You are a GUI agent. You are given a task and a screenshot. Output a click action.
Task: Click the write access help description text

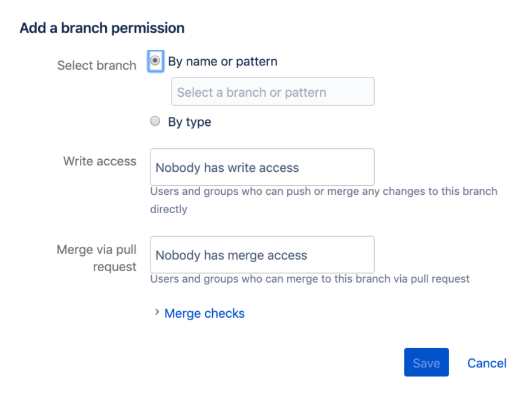click(323, 200)
